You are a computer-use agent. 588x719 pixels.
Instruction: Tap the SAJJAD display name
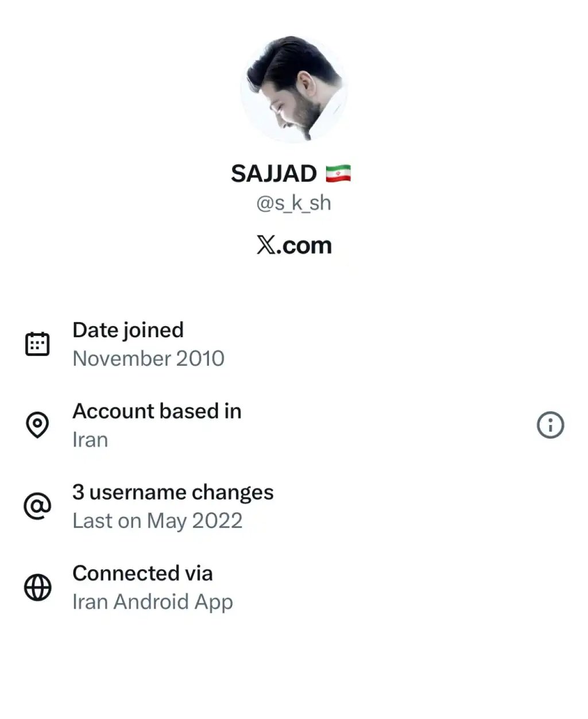(273, 173)
